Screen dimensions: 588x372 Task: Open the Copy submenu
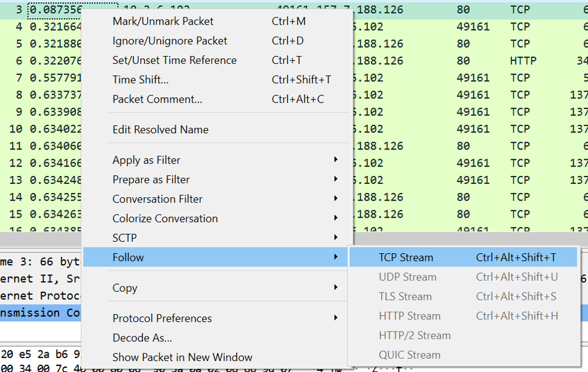click(124, 288)
